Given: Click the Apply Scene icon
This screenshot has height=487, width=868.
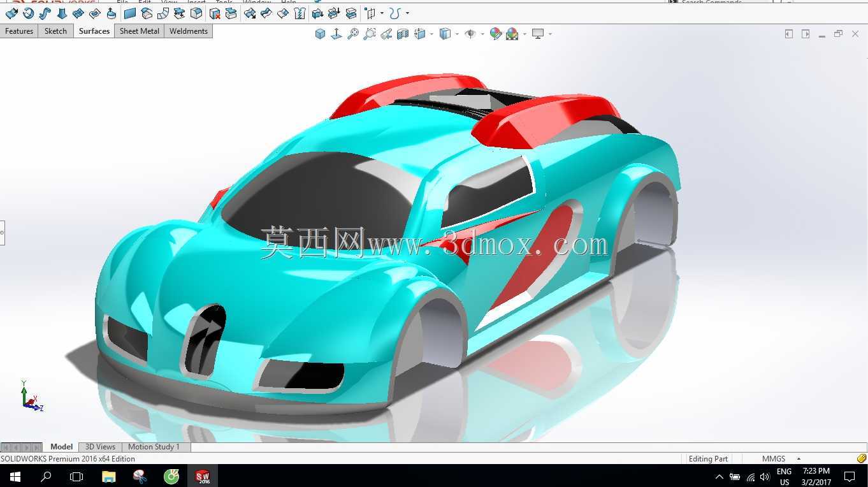Looking at the screenshot, I should click(512, 34).
